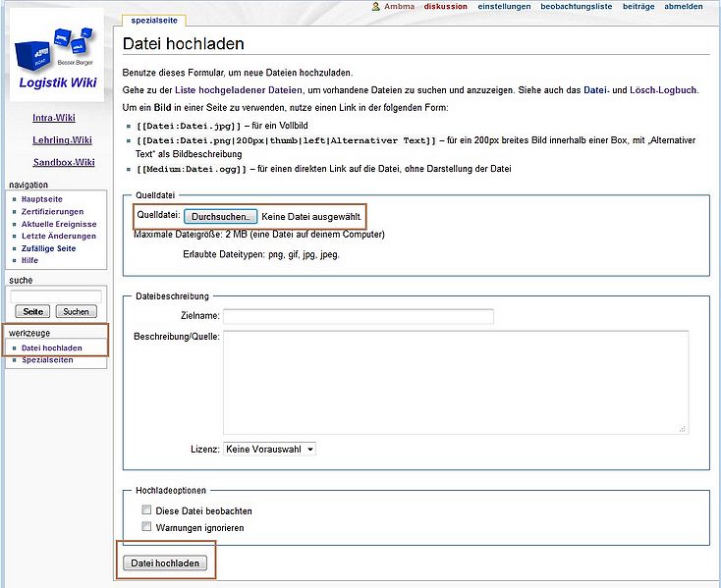Open einstellungen in the top bar
This screenshot has width=721, height=588.
pos(504,7)
